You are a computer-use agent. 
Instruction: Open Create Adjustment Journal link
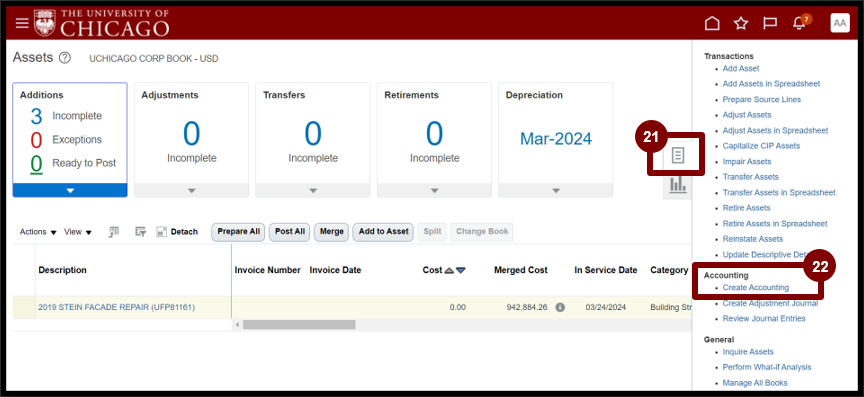click(x=770, y=303)
